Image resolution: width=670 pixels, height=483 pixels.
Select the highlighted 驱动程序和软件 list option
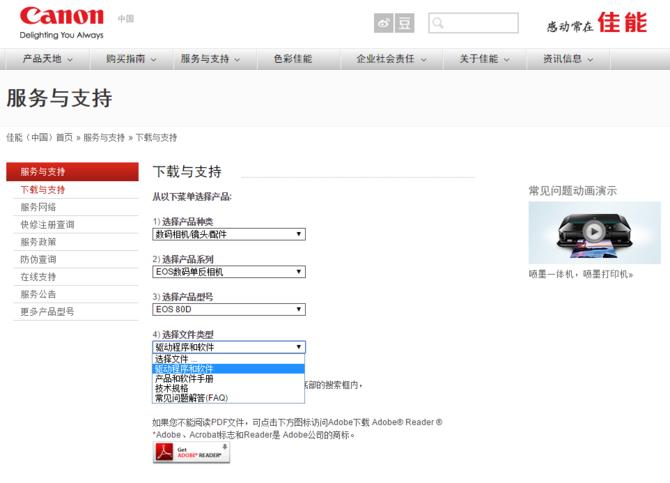point(229,369)
